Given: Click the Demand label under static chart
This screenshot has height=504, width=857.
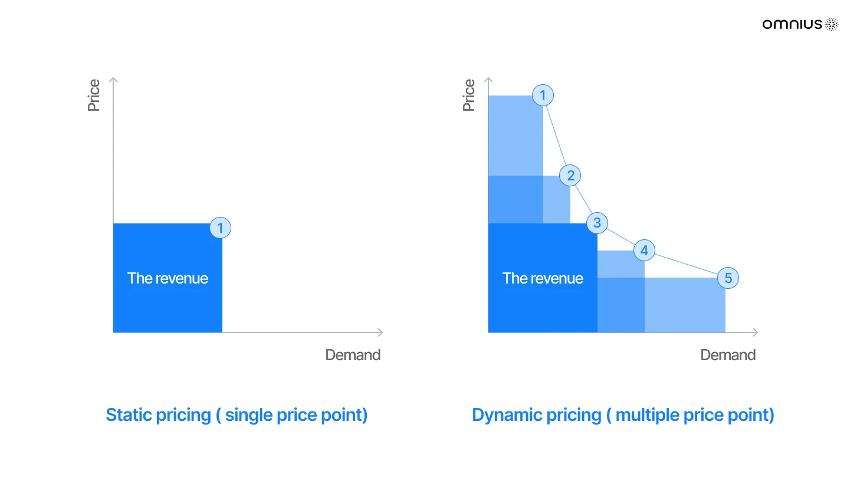Looking at the screenshot, I should [353, 355].
